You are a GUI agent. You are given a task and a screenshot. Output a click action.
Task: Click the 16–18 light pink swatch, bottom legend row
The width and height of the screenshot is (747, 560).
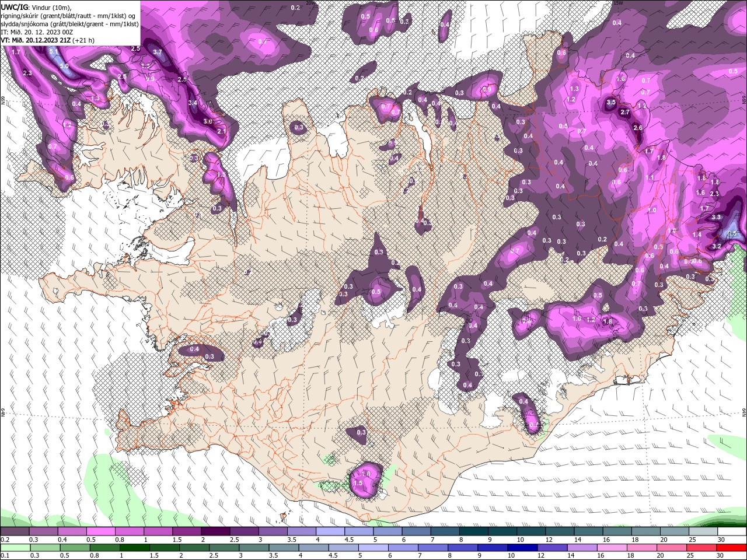pos(612,547)
